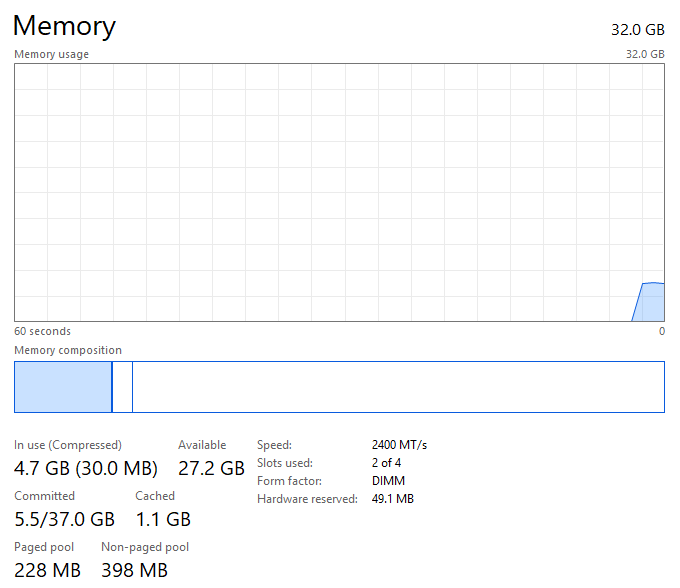Click the In use (Compressed) label
This screenshot has width=680, height=588.
(x=68, y=445)
